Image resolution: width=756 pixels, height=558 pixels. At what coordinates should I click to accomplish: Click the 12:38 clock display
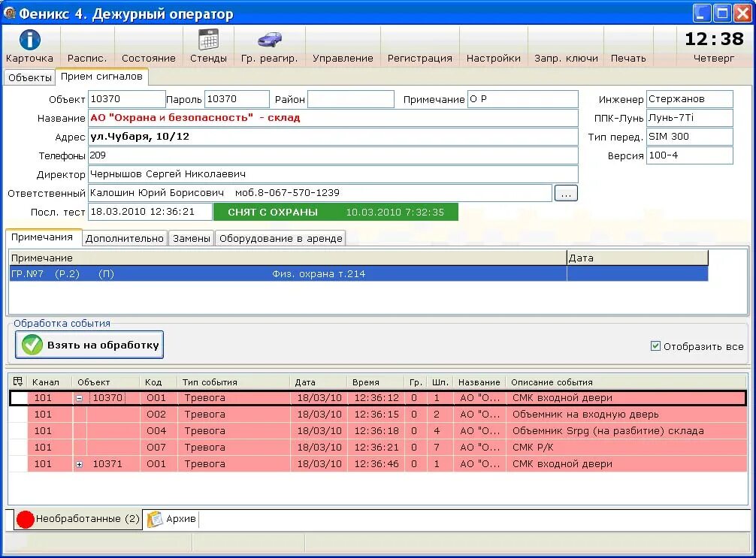714,39
